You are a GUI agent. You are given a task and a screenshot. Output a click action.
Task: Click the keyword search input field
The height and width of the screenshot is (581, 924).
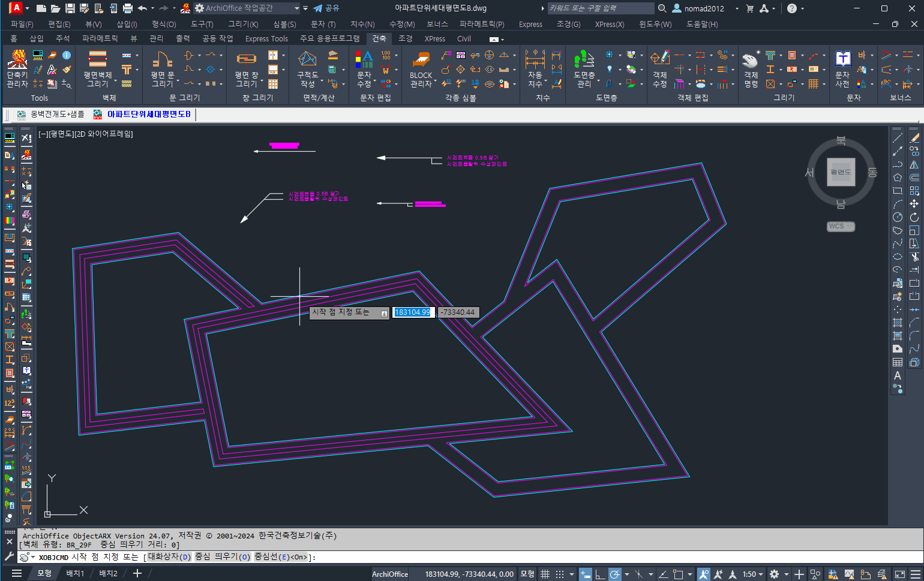coord(600,8)
